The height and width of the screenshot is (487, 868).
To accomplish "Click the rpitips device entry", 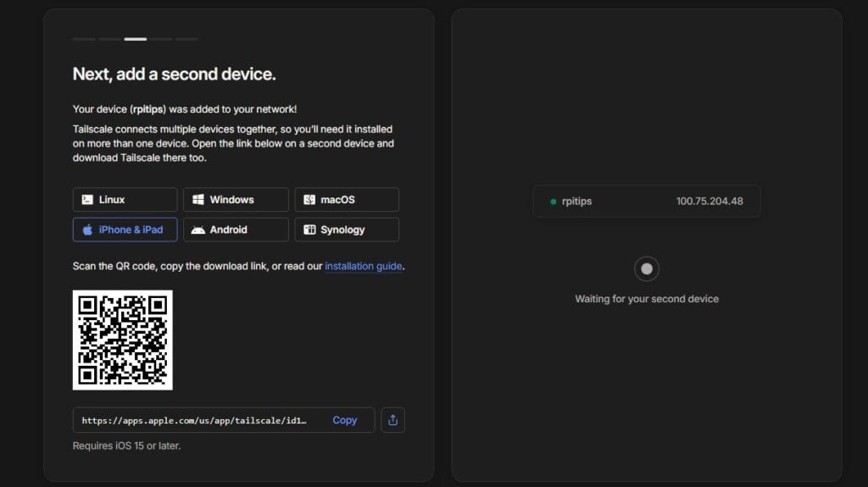I will [647, 202].
